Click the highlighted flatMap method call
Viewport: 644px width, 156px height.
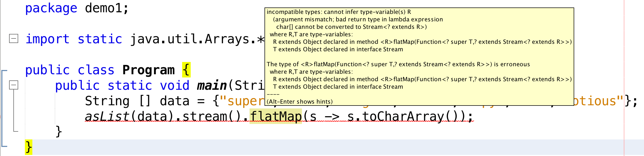[275, 116]
